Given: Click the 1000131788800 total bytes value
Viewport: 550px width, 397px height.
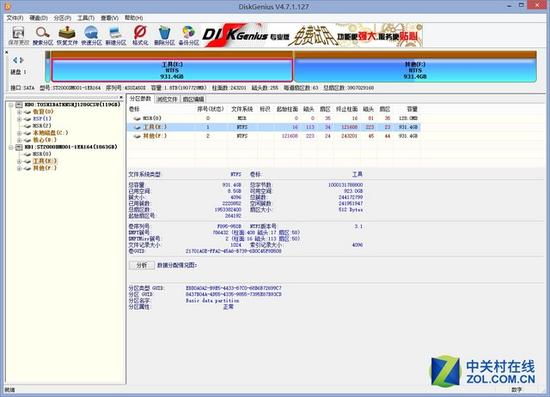Looking at the screenshot, I should coord(346,185).
